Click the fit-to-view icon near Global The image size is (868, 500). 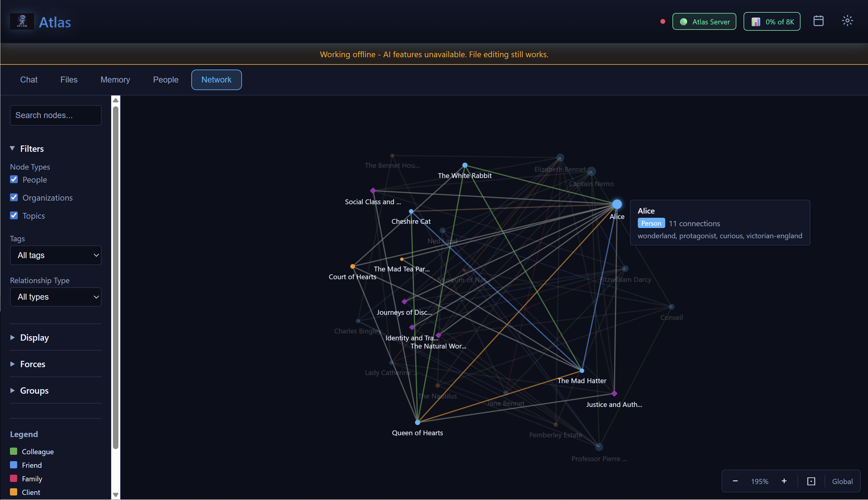coord(811,481)
